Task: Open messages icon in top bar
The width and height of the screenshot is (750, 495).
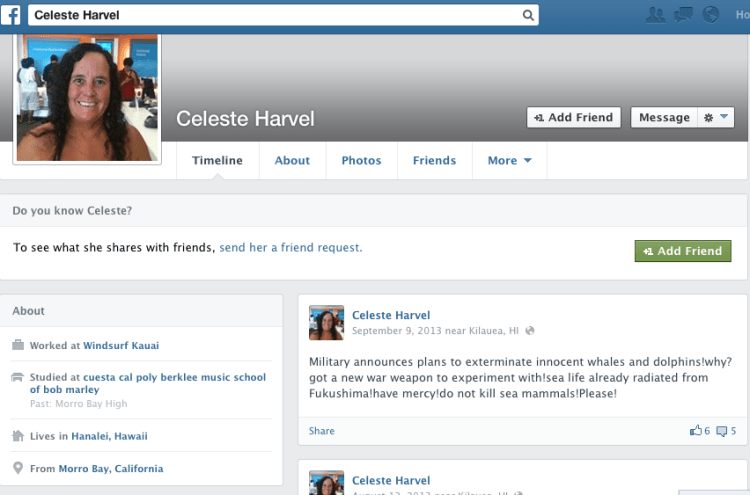Action: 683,15
